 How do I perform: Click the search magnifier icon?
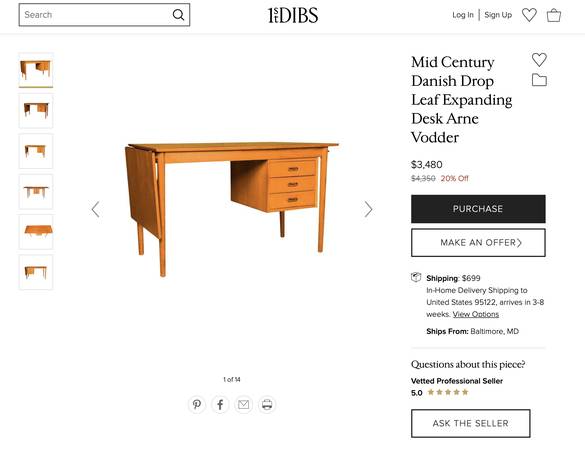tap(178, 15)
